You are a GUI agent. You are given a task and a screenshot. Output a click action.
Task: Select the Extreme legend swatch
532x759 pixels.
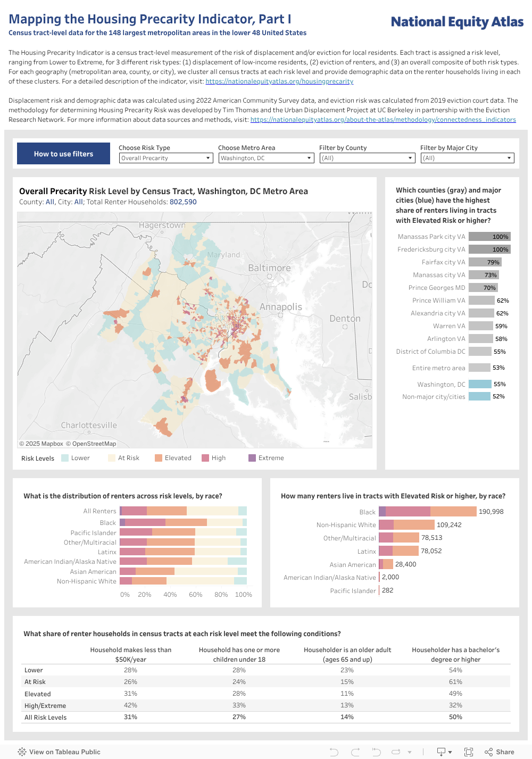point(252,458)
